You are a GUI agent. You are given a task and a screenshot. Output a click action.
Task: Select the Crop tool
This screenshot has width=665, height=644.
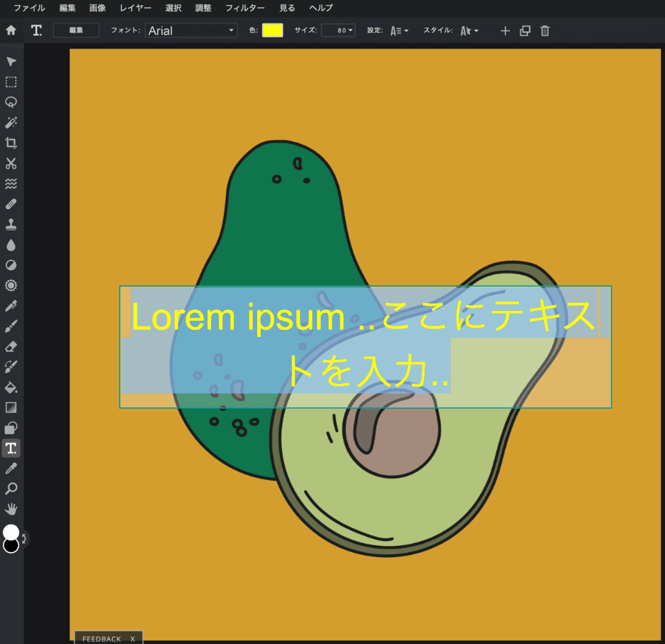tap(10, 143)
